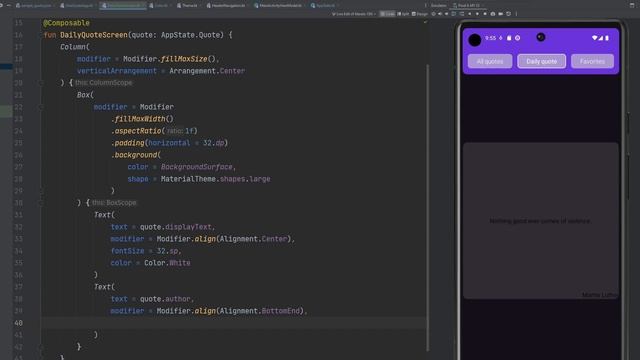This screenshot has width=640, height=360.
Task: Click Color.White on line 35
Action: pos(167,263)
